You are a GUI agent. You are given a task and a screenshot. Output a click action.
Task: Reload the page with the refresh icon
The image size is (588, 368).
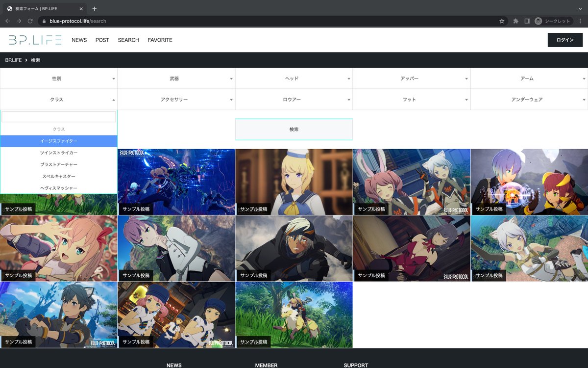pos(30,21)
